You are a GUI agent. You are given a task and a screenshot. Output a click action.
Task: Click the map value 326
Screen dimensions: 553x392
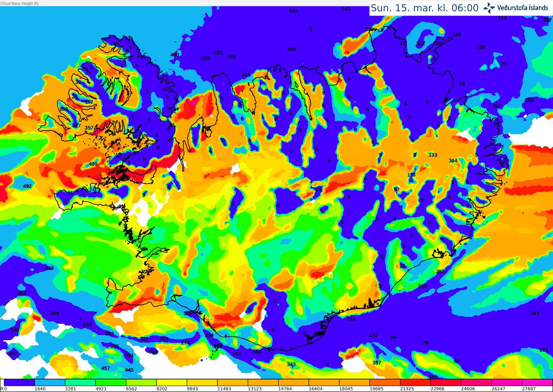[188, 313]
